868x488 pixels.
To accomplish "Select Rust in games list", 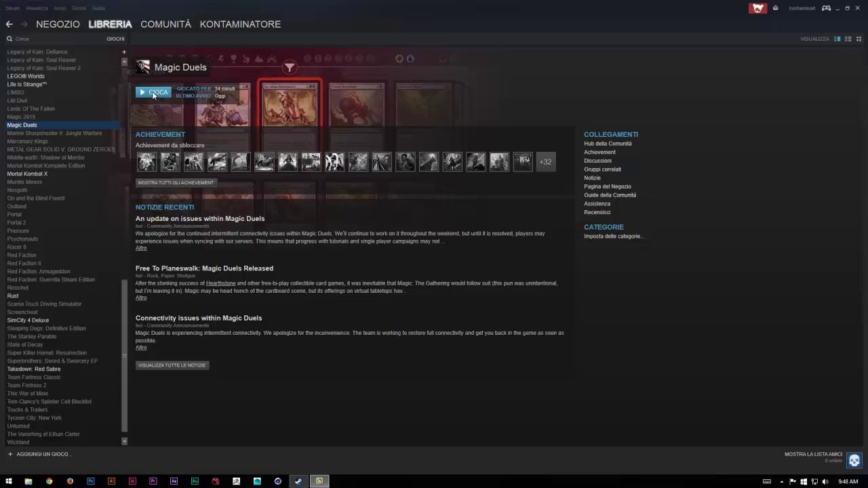I will coord(13,296).
